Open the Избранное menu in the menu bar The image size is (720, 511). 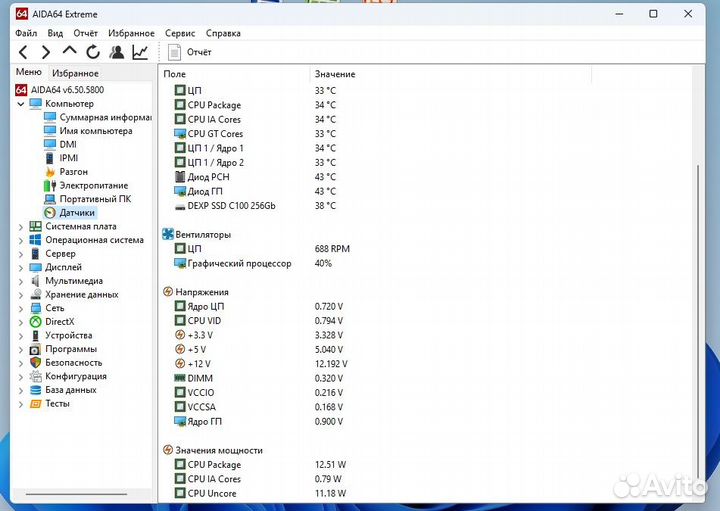131,33
